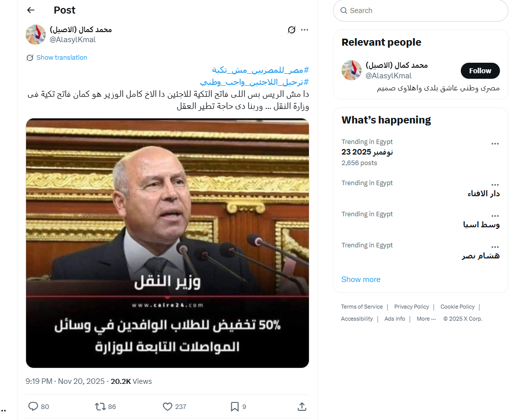Click the reply comment icon
Viewport: 520px width, 420px height.
(33, 406)
